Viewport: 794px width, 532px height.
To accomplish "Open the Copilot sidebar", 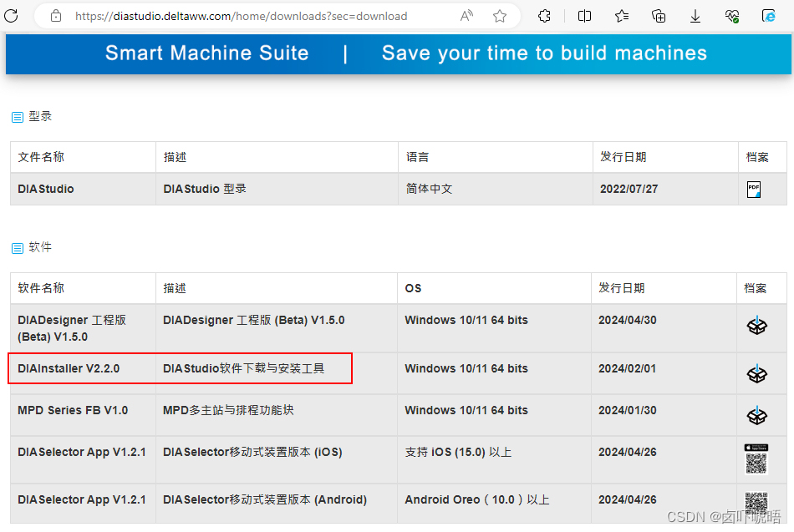I will [x=771, y=16].
